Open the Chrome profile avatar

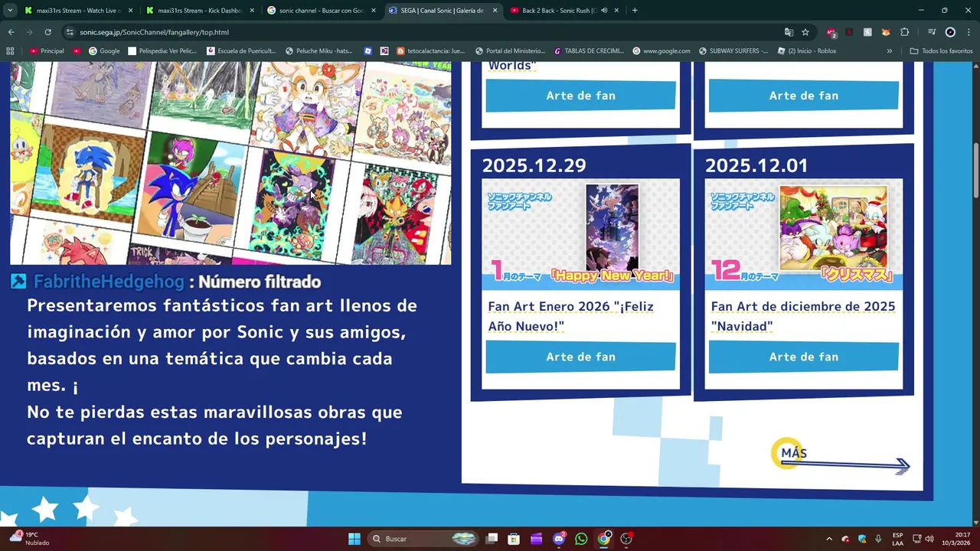point(950,32)
